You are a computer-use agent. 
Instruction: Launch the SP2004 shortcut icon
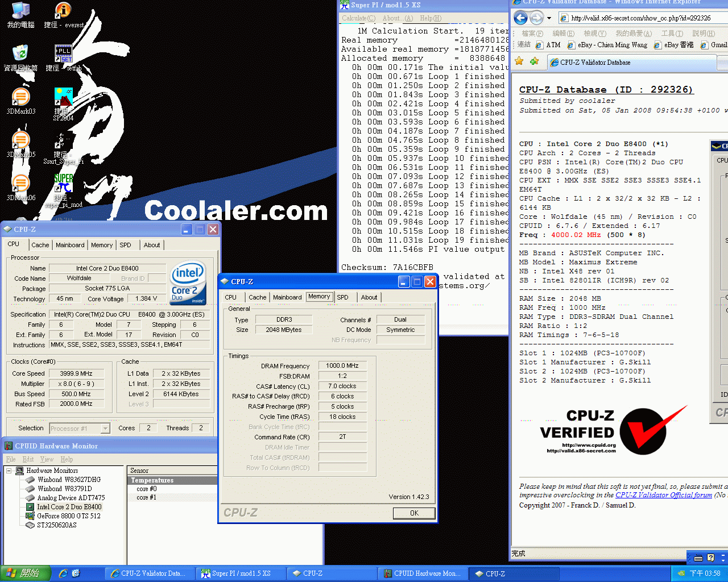(63, 104)
